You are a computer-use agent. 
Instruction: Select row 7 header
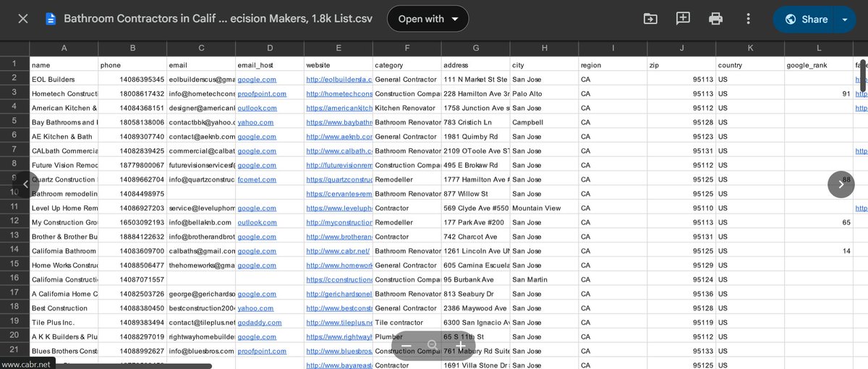14,150
